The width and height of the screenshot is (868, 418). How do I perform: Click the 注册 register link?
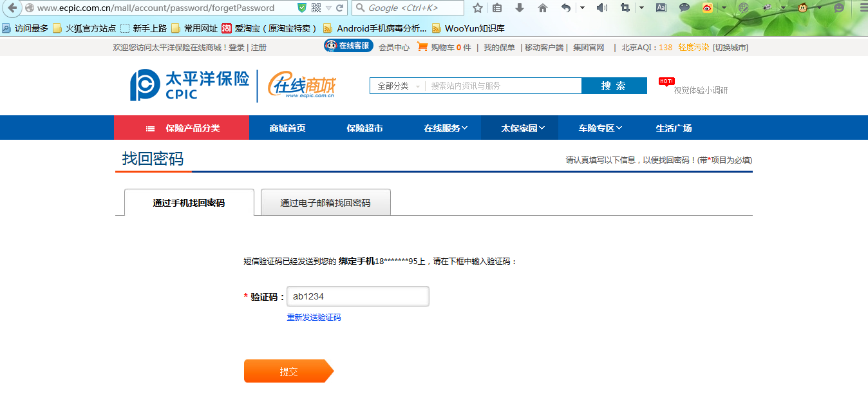[258, 48]
